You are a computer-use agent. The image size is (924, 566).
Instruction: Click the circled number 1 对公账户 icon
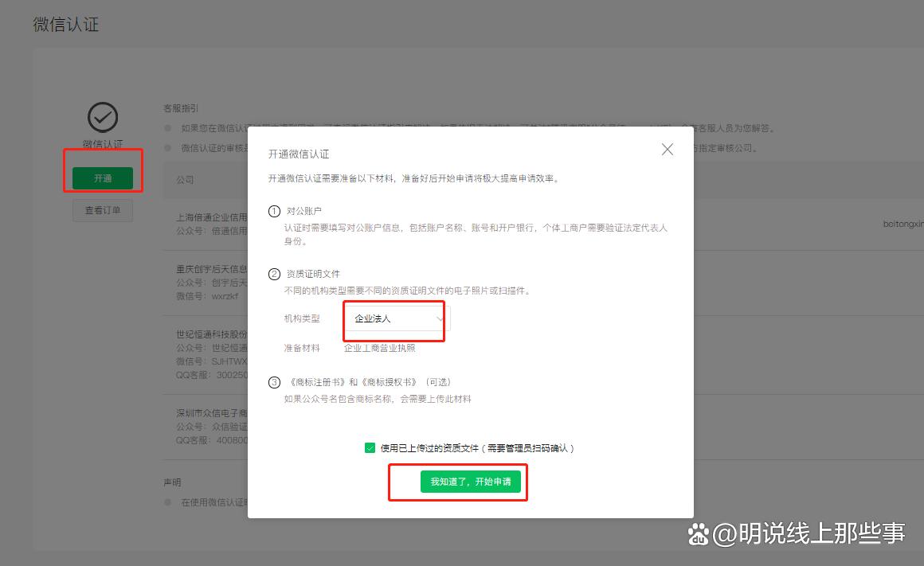click(x=274, y=211)
